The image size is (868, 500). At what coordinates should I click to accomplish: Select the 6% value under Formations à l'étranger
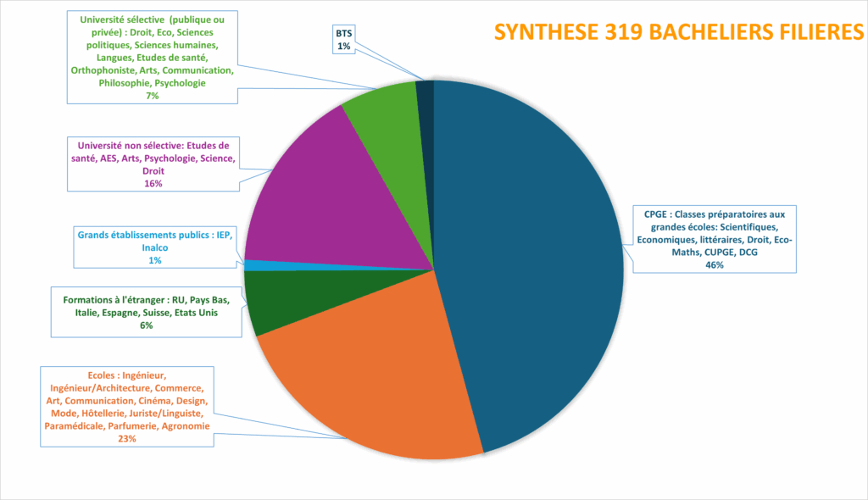pos(146,325)
